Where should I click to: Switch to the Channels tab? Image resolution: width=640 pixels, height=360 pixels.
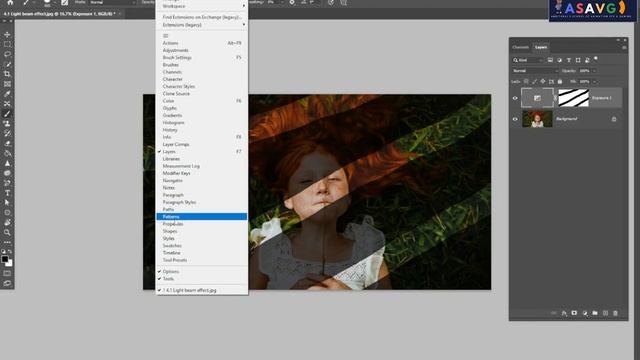[x=520, y=47]
